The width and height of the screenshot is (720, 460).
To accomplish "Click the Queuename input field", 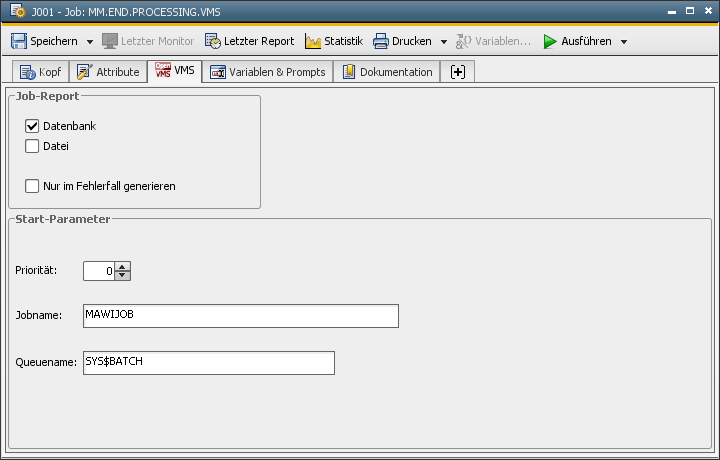I will click(208, 362).
